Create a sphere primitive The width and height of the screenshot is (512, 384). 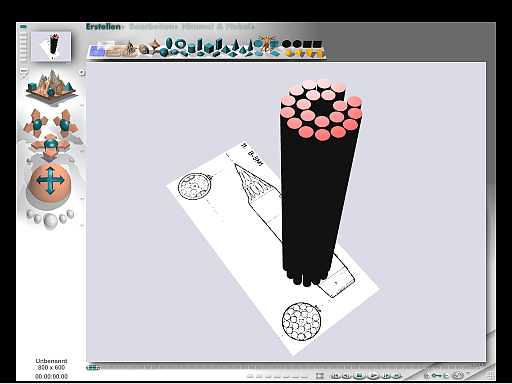[x=164, y=52]
